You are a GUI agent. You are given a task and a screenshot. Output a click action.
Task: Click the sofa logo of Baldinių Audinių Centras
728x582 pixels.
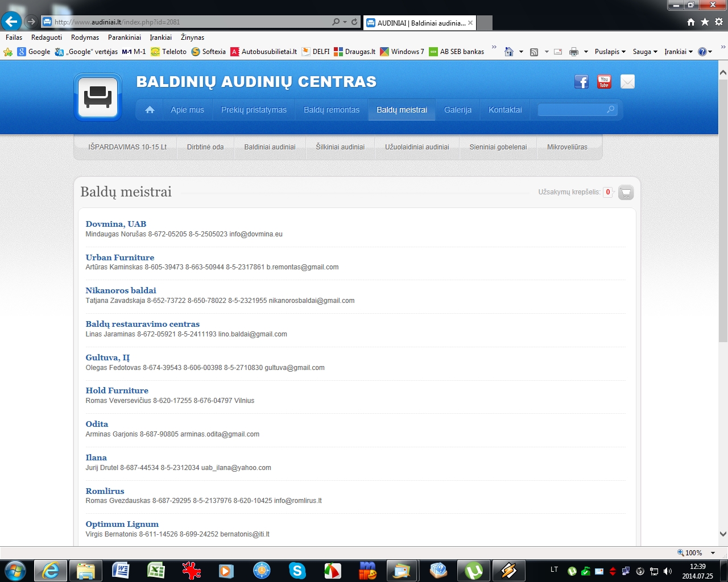coord(98,97)
